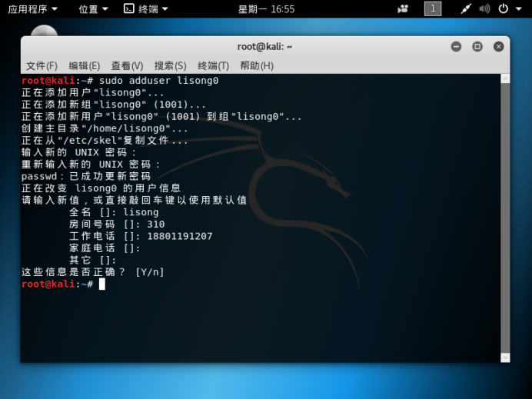
Task: Click the line 重新输入新的 UNIX 密码
Action: click(91, 165)
